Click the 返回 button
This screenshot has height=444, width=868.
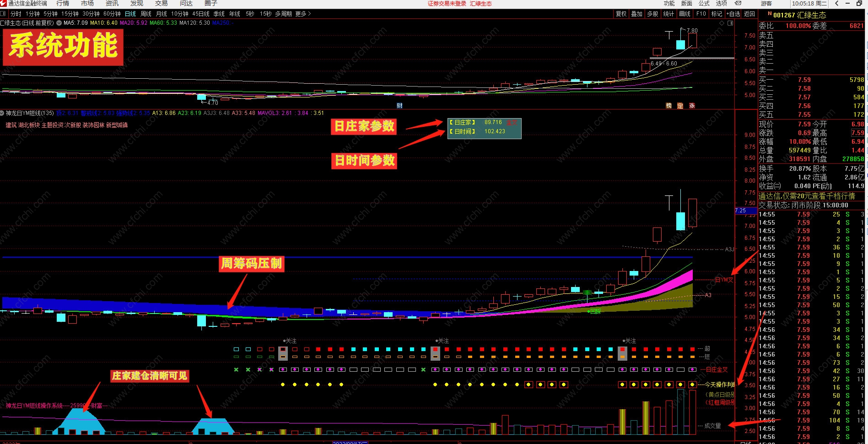tap(749, 14)
